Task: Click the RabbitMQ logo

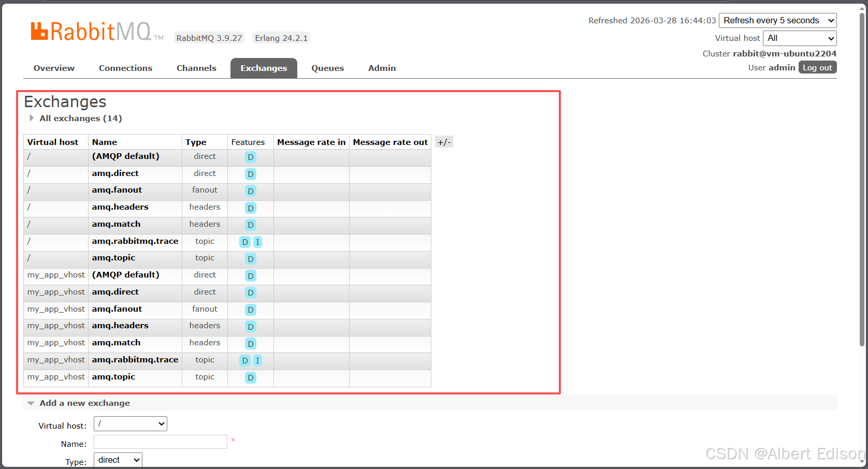Action: point(97,32)
